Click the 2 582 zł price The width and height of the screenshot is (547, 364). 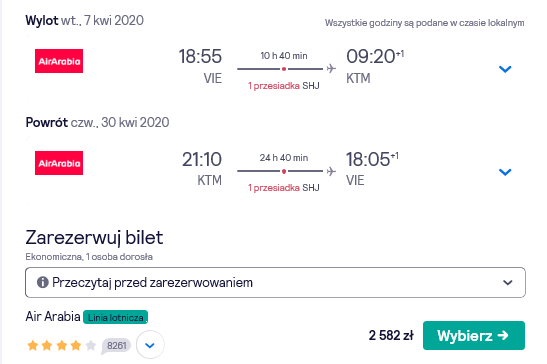click(391, 335)
